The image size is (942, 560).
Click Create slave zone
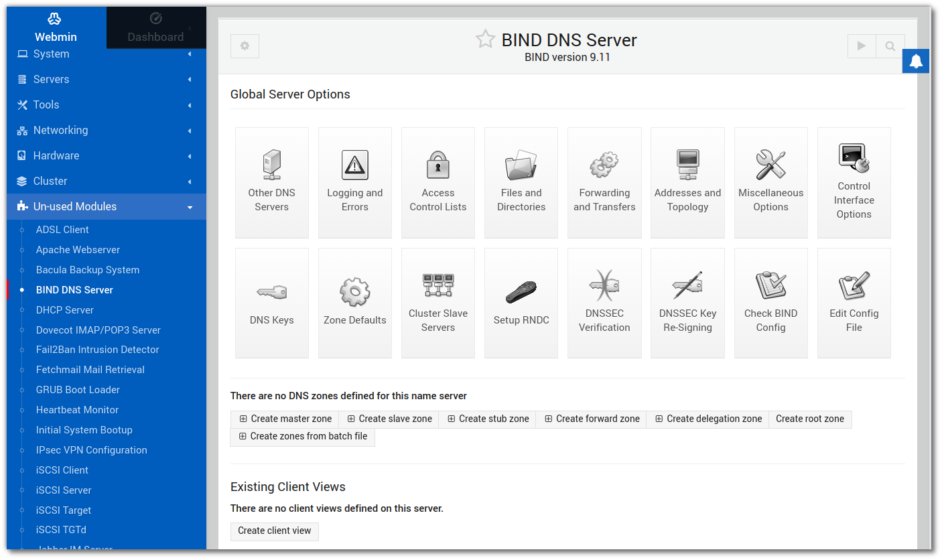(389, 419)
